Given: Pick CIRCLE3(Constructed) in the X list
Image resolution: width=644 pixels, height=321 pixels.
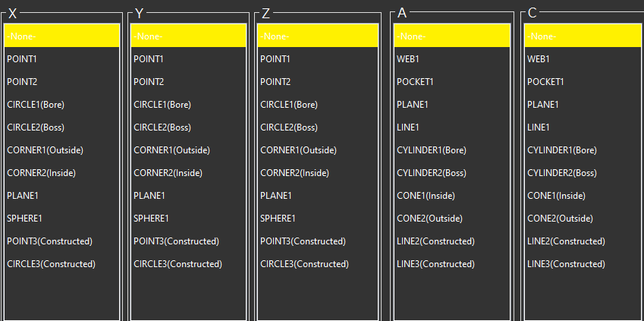Looking at the screenshot, I should tap(51, 264).
